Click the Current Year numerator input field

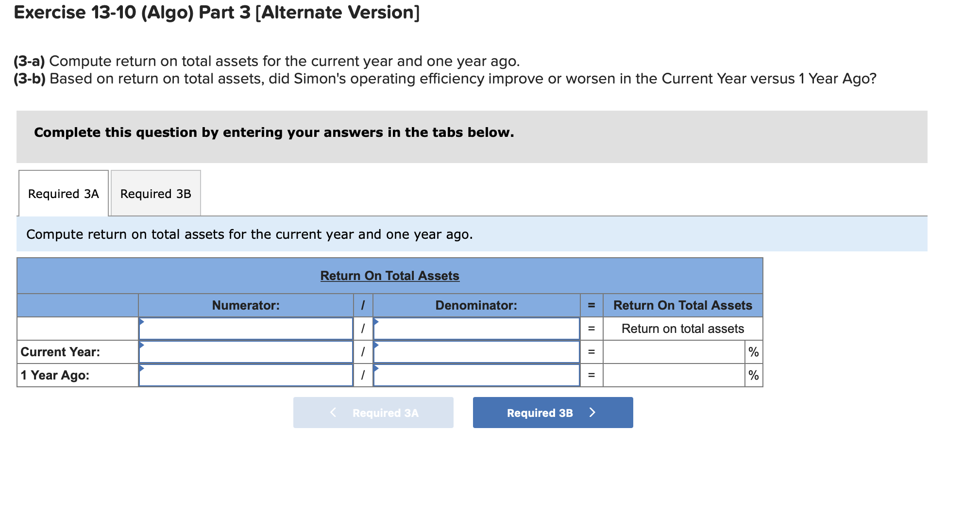click(246, 351)
